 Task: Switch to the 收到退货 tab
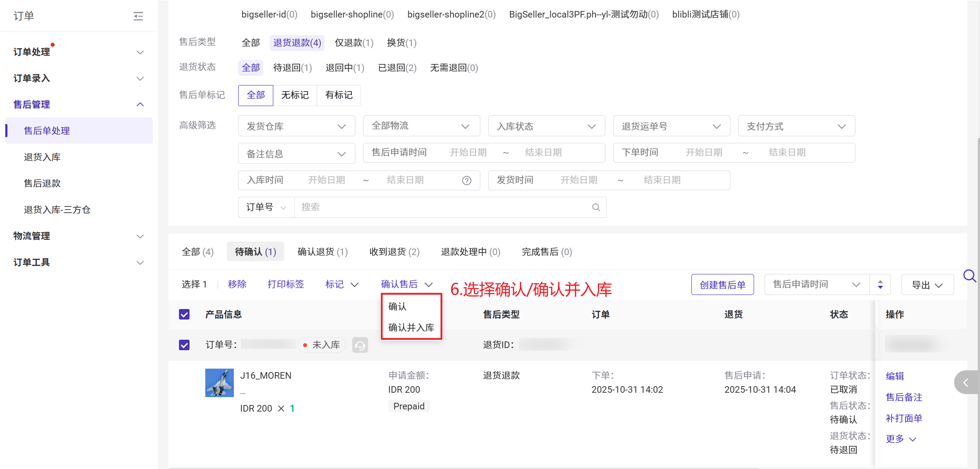(x=394, y=252)
